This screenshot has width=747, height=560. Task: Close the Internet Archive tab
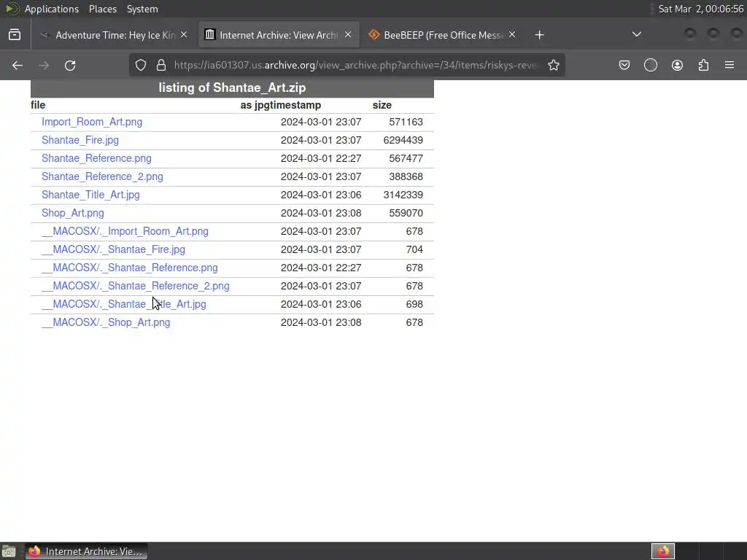[x=348, y=35]
